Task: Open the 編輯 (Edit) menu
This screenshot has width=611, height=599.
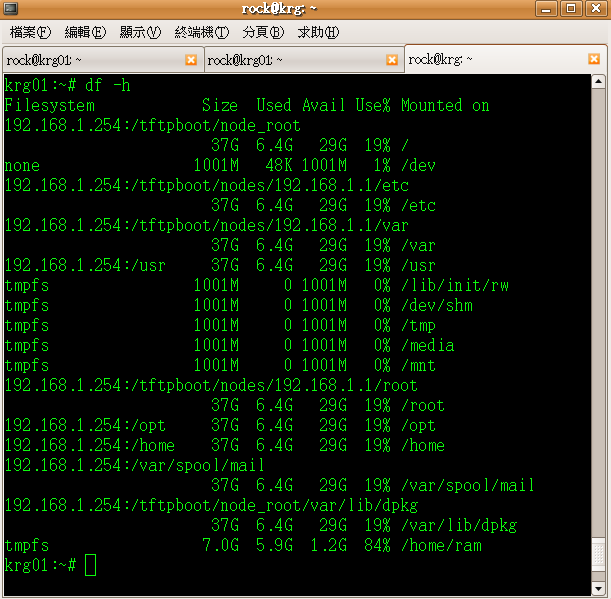Action: (85, 32)
